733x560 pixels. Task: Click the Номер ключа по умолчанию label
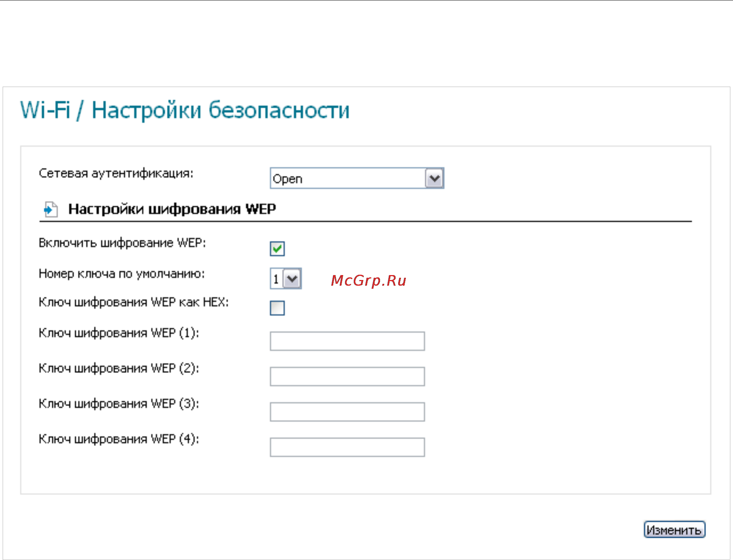(x=122, y=274)
